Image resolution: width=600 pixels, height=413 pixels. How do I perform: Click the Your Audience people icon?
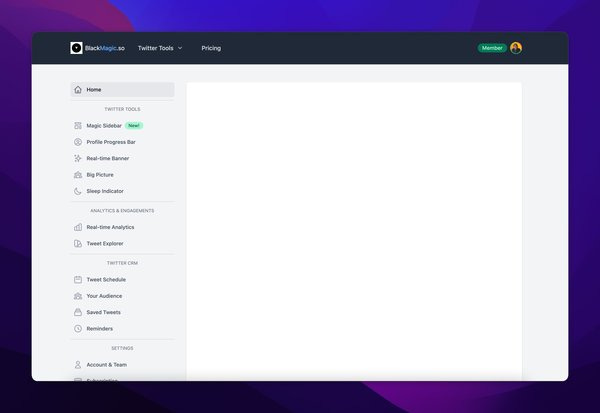[78, 296]
